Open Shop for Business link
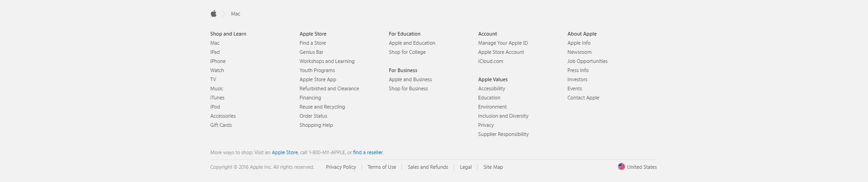Image resolution: width=868 pixels, height=182 pixels. [x=408, y=88]
